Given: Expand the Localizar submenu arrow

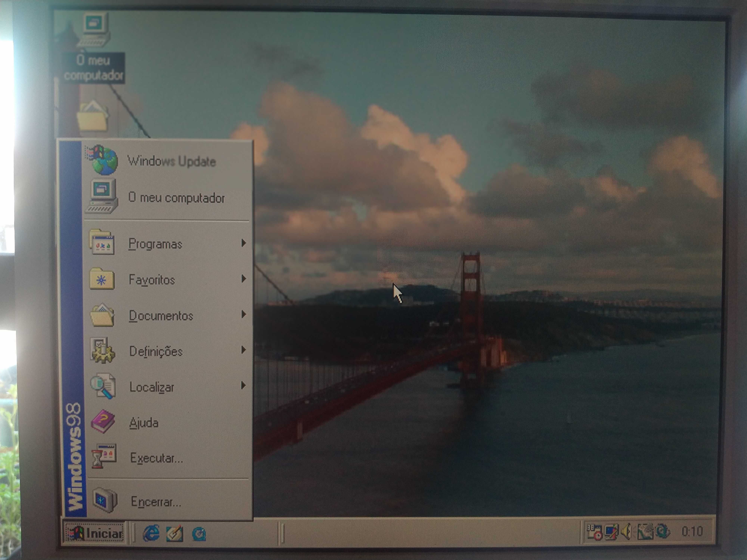Looking at the screenshot, I should click(x=244, y=385).
